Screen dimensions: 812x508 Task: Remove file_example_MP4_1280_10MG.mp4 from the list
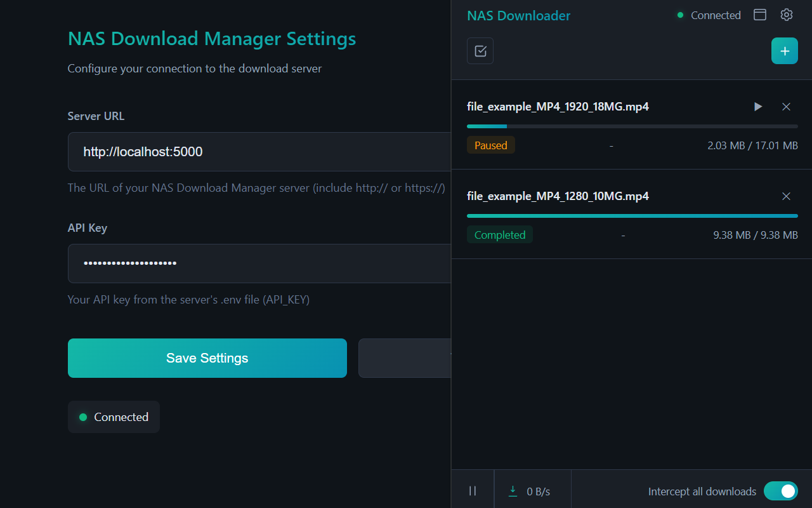pos(786,196)
